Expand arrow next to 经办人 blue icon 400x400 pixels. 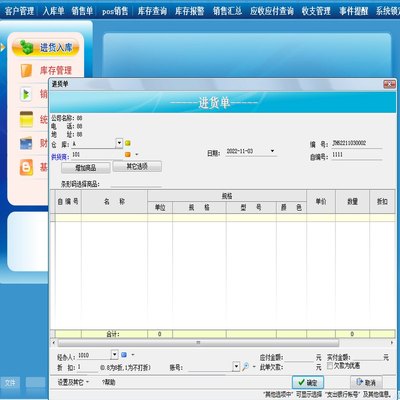coord(133,355)
